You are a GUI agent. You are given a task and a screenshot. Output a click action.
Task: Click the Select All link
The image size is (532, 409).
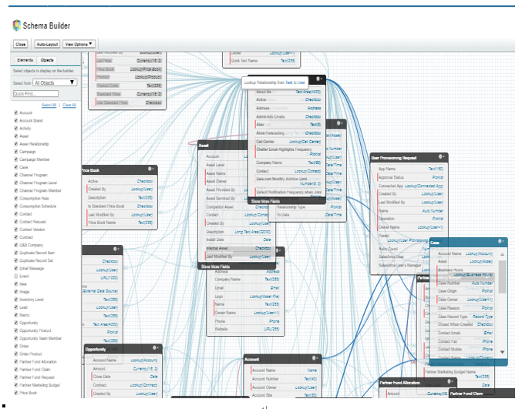[49, 105]
